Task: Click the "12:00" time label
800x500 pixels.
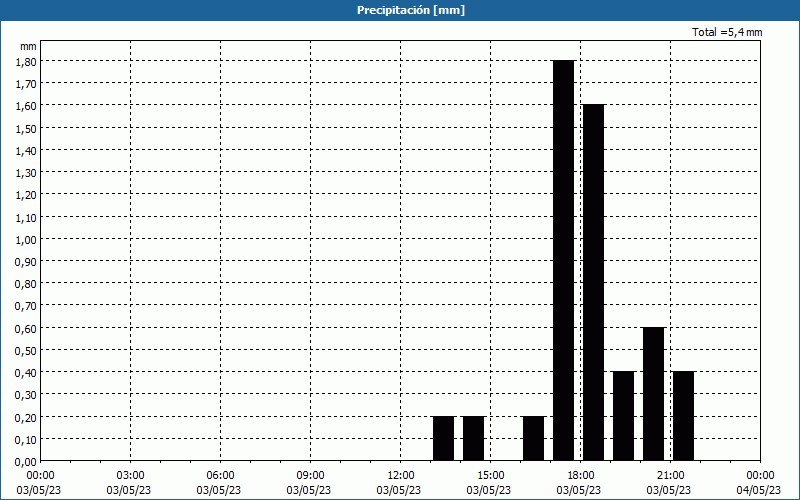Action: (401, 476)
